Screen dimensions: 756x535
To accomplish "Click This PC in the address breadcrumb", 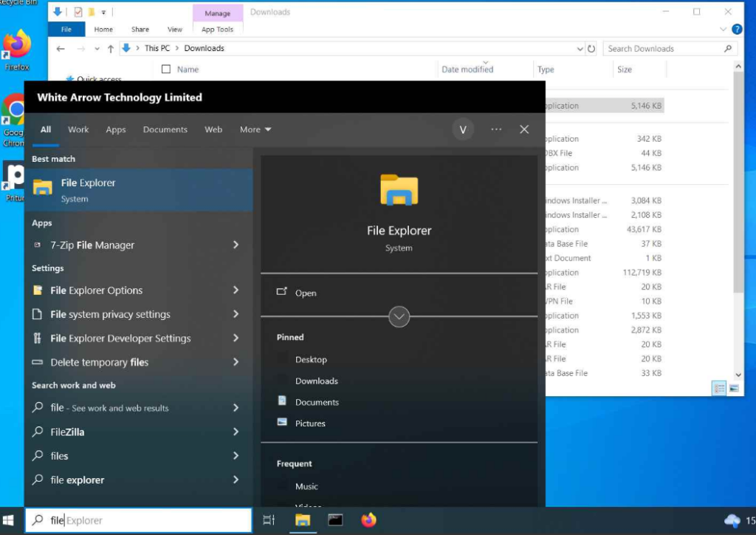I will 157,48.
